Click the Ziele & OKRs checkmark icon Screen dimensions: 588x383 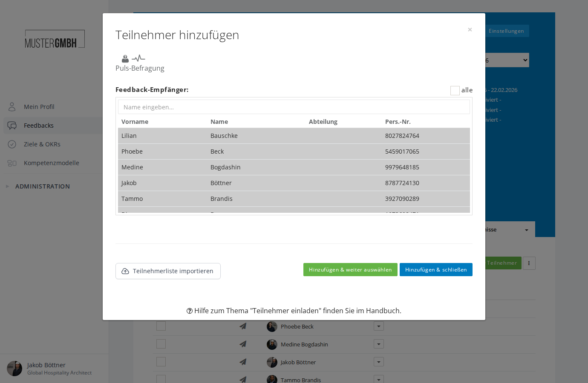tap(12, 144)
